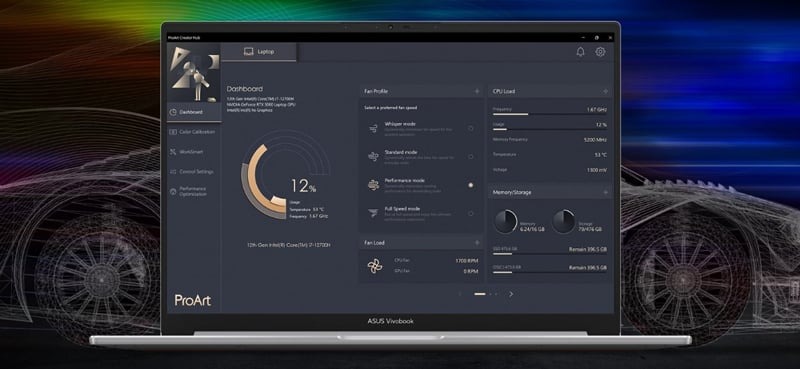800x369 pixels.
Task: Click the Memory usage circular gauge
Action: point(505,222)
